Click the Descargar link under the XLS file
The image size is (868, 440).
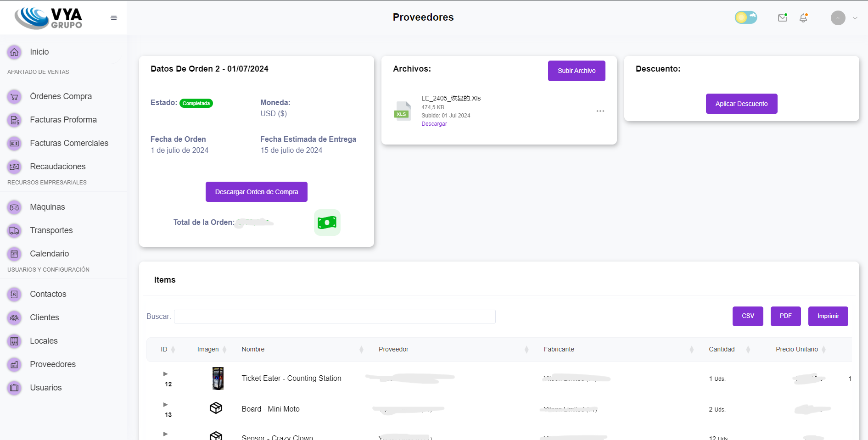coord(434,123)
